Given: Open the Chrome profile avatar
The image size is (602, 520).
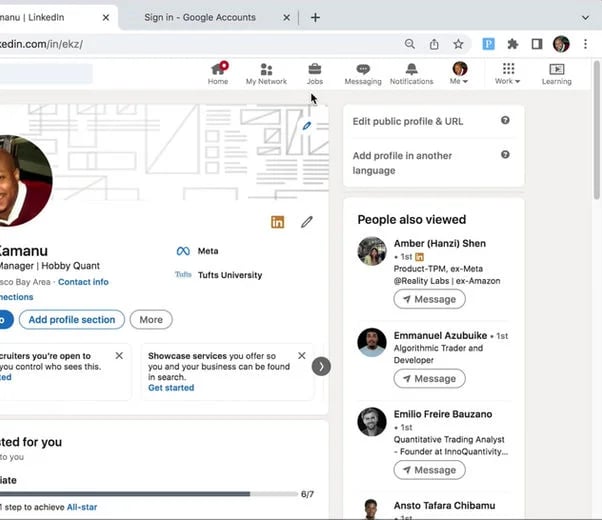Looking at the screenshot, I should point(561,44).
